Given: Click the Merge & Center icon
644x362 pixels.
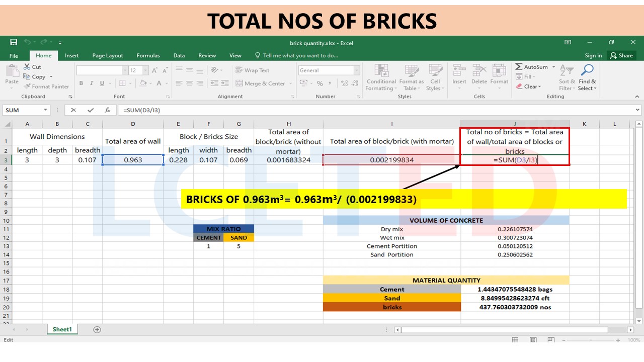Looking at the screenshot, I should point(261,83).
